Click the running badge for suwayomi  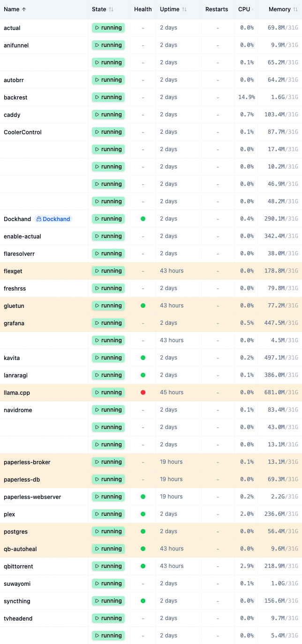[108, 583]
